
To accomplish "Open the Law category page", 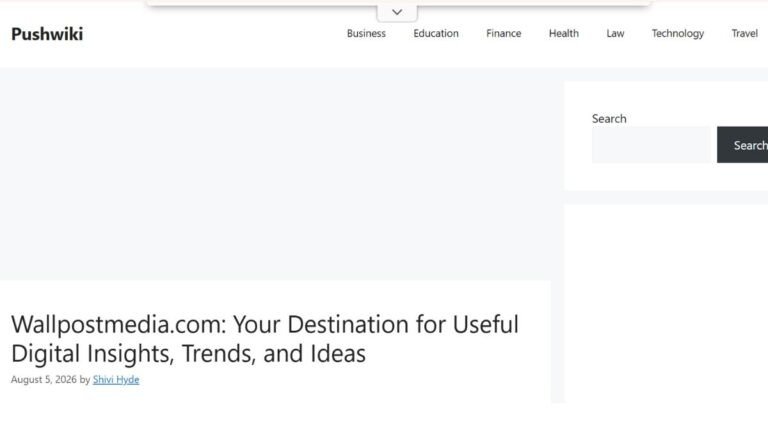I will [615, 33].
